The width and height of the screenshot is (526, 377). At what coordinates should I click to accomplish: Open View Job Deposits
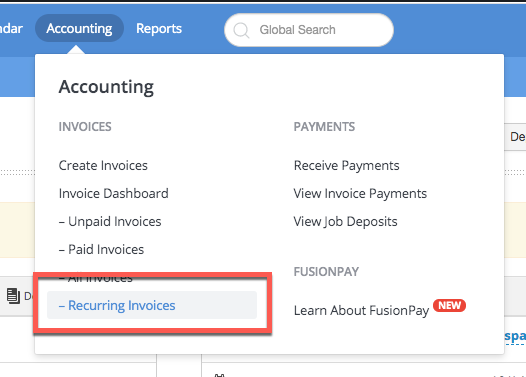click(x=345, y=221)
